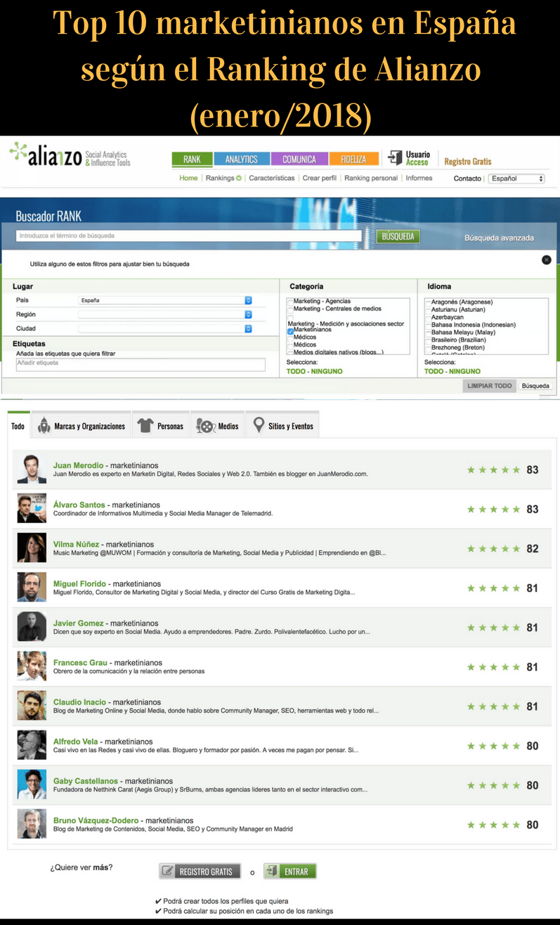Expand the Rankings menu arrow
Image resolution: width=560 pixels, height=925 pixels.
click(x=239, y=179)
